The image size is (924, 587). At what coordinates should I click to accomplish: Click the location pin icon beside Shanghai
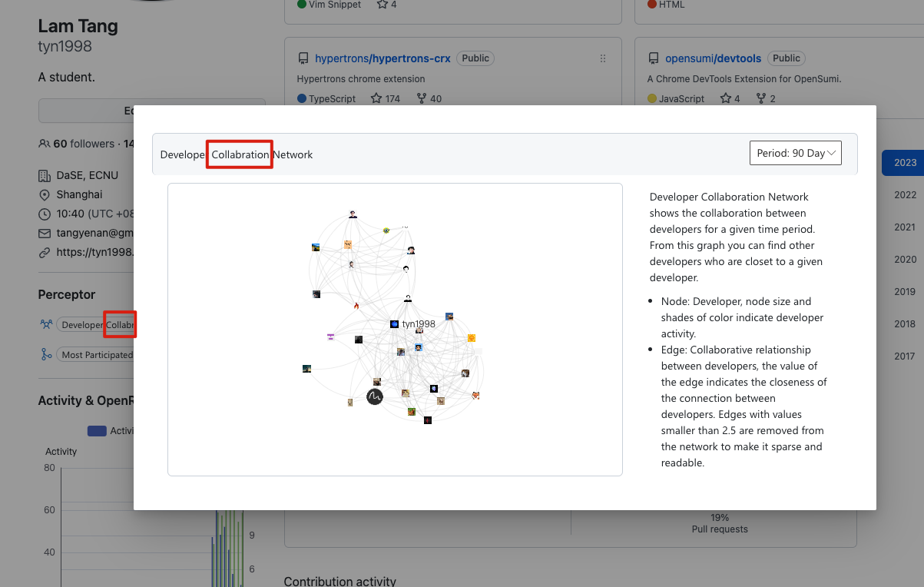pos(44,194)
